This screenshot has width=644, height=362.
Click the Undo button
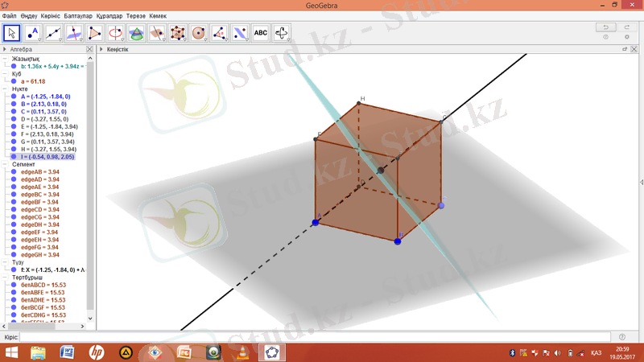point(605,27)
